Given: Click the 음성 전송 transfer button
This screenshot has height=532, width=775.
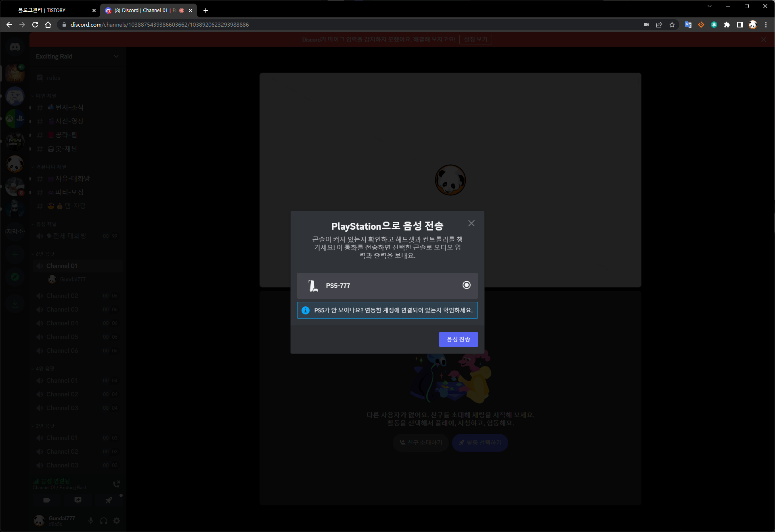Looking at the screenshot, I should click(458, 339).
